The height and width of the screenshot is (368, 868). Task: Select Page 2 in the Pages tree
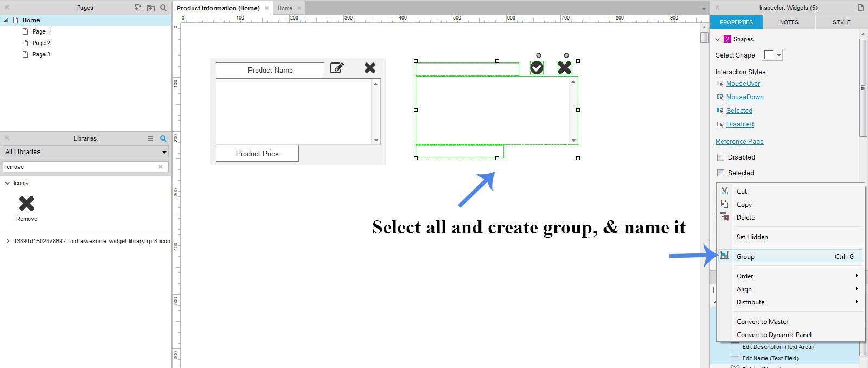coord(41,43)
